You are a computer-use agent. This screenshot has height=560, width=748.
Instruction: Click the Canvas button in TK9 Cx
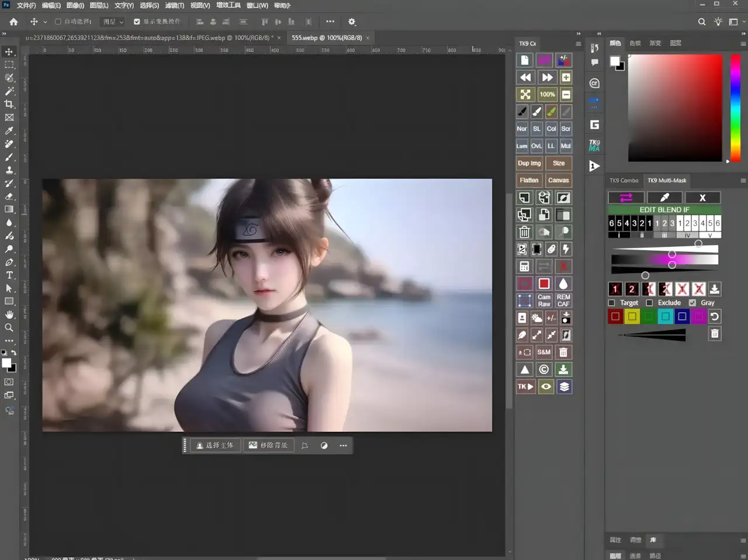pyautogui.click(x=559, y=181)
